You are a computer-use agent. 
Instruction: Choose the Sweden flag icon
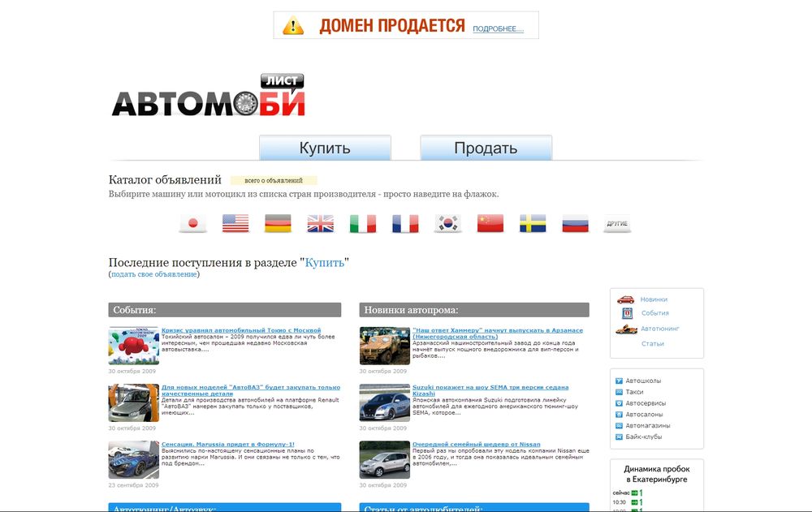[533, 224]
